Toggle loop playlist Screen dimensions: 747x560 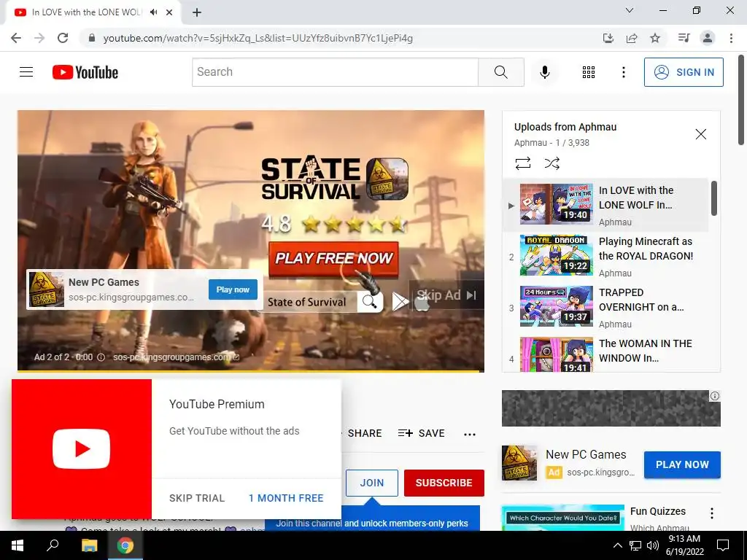coord(522,163)
